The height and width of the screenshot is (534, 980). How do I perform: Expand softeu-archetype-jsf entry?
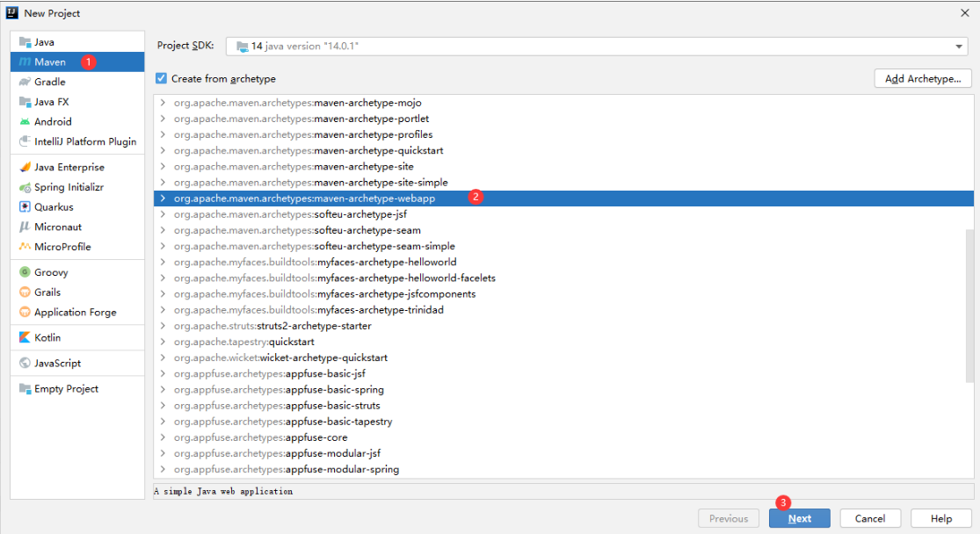(x=163, y=214)
